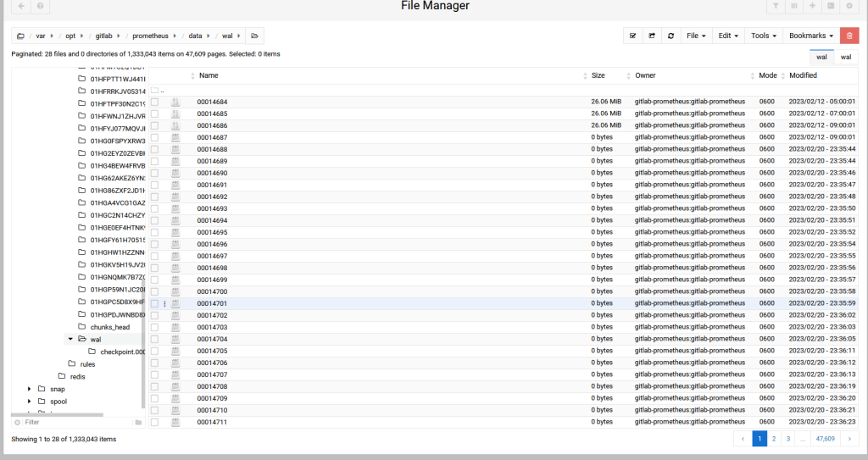Select the checkbox next to 00014701
The height and width of the screenshot is (460, 868).
coord(154,303)
